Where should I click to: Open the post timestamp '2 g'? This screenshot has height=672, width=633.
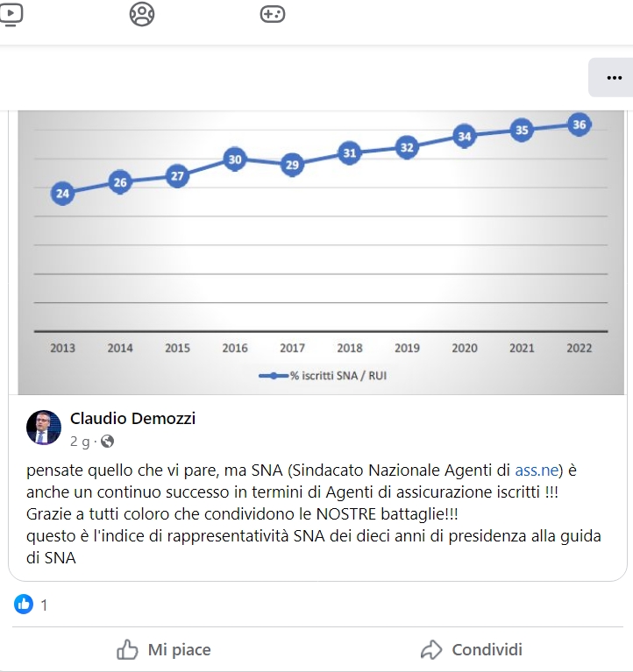[x=80, y=442]
